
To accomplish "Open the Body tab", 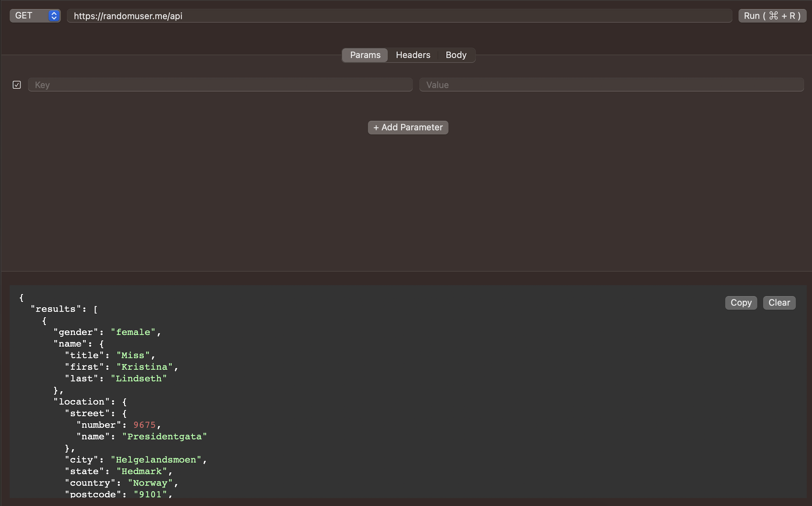I will pos(456,55).
